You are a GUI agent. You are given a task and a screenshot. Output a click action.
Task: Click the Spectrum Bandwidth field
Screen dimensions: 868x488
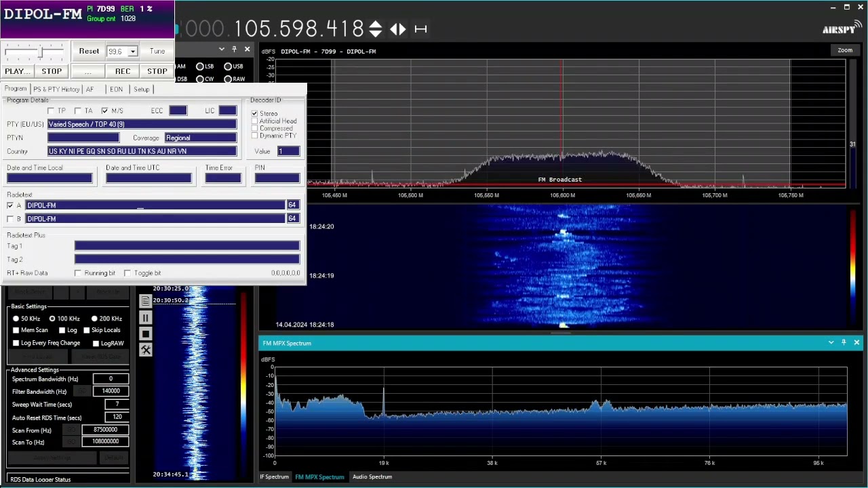click(111, 379)
